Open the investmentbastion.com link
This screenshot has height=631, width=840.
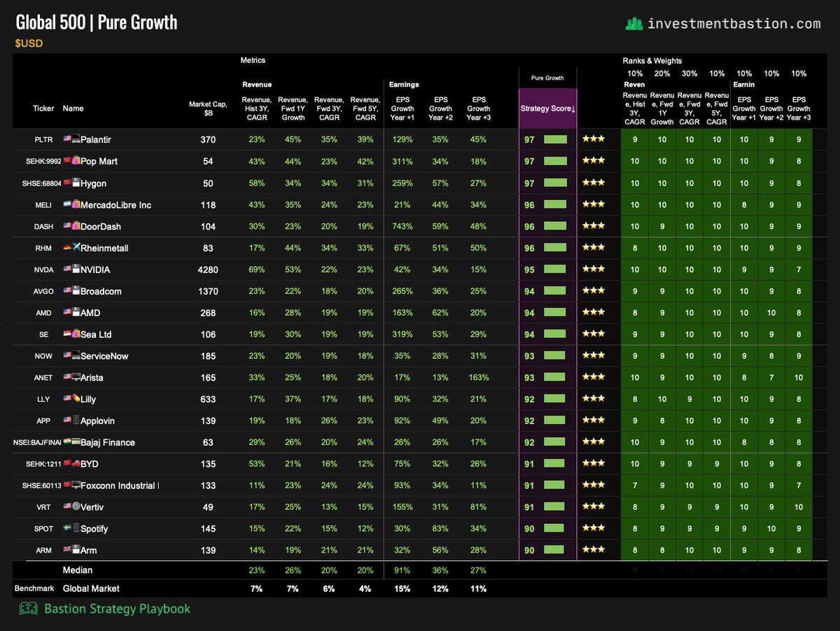[x=734, y=24]
